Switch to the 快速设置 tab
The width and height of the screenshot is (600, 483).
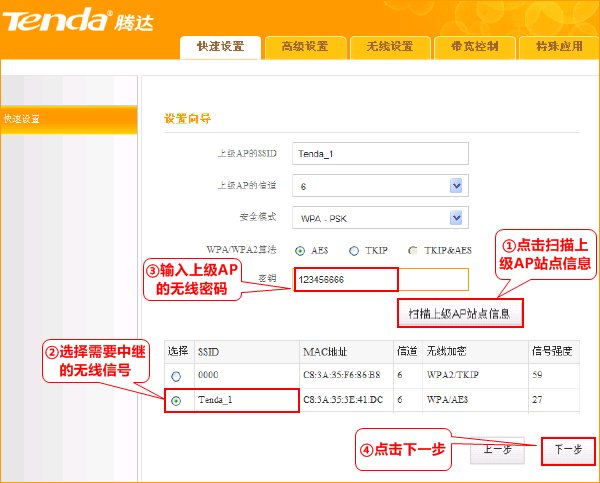(220, 46)
